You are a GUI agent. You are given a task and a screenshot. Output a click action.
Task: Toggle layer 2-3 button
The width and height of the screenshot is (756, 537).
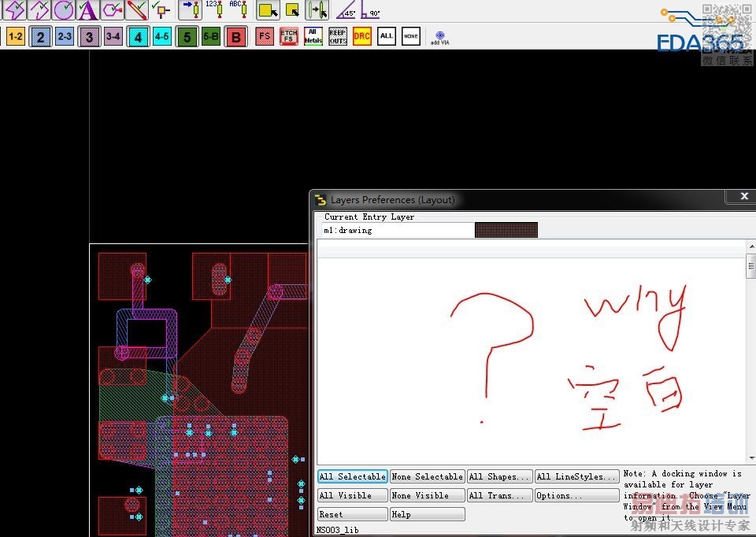(x=64, y=37)
